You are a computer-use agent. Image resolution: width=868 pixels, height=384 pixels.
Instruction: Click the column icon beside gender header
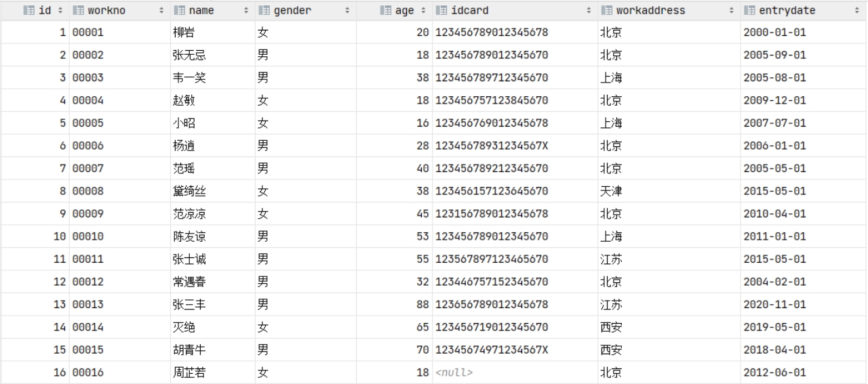(x=264, y=11)
